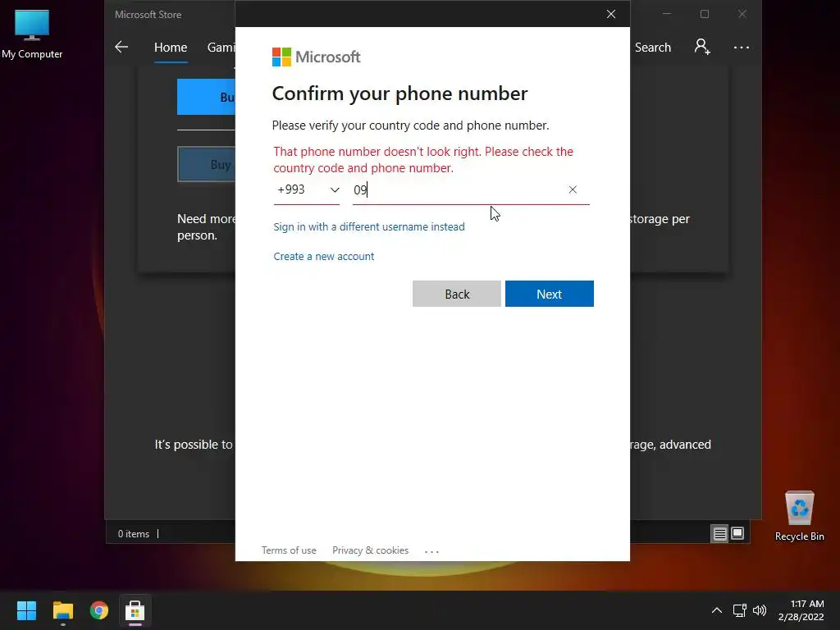Open the taskbar clock showing 1:17 AM
Screen dimensions: 840x630
801,610
